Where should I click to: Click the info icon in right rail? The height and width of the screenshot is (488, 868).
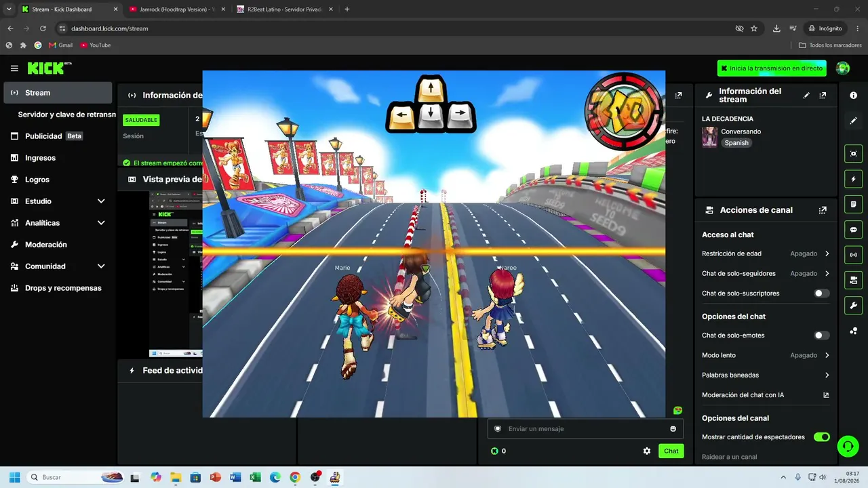coord(853,96)
